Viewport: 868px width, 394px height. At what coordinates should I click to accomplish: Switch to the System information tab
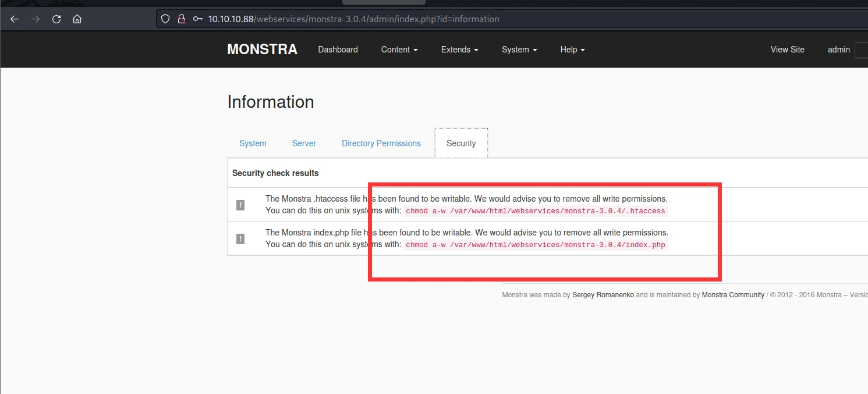pos(253,143)
